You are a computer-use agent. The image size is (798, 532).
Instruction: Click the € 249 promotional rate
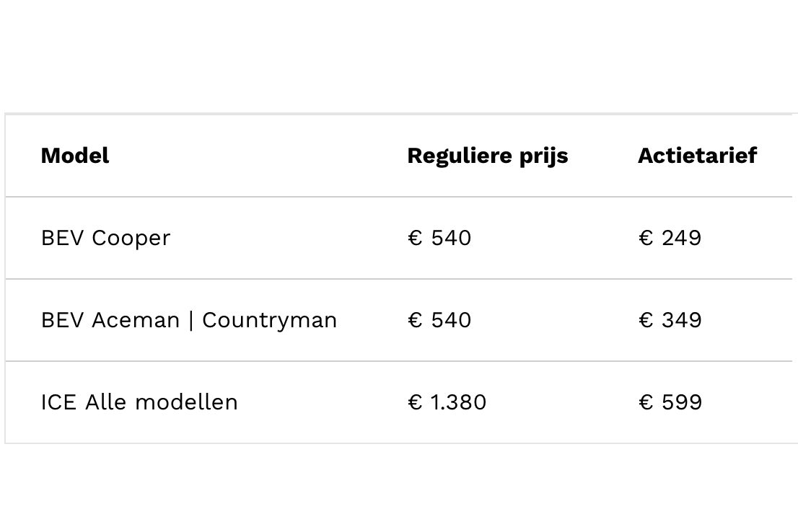point(670,238)
